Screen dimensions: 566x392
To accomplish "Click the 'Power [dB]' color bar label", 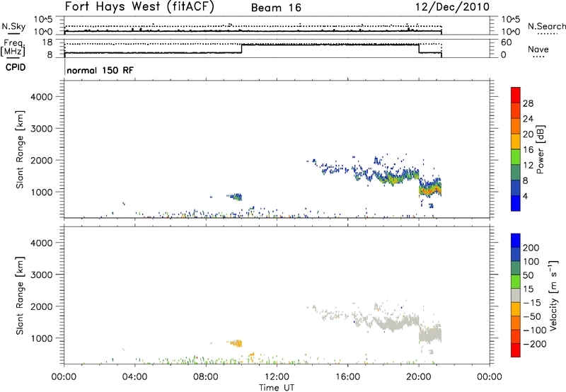I will pos(540,149).
